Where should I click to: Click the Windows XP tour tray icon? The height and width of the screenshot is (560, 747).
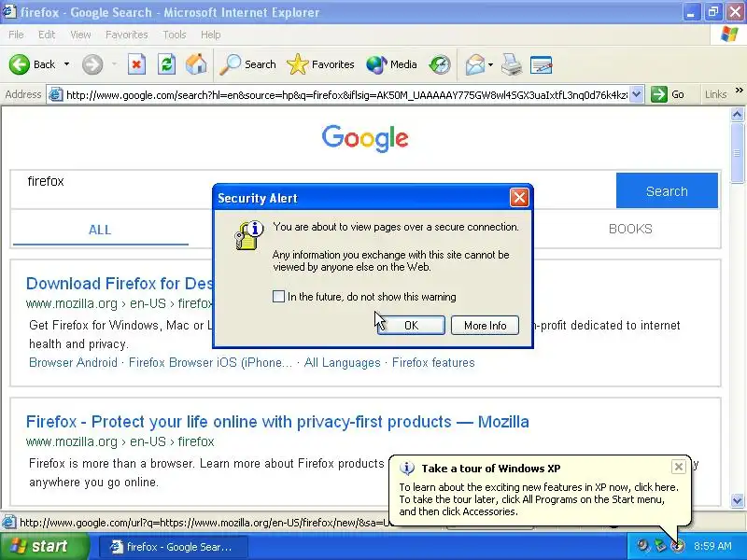[677, 546]
